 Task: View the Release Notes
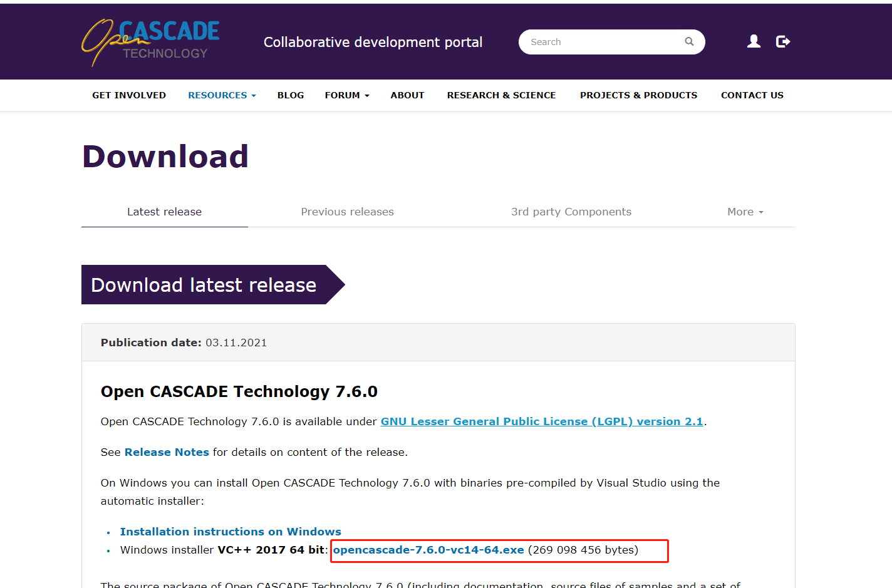tap(167, 452)
